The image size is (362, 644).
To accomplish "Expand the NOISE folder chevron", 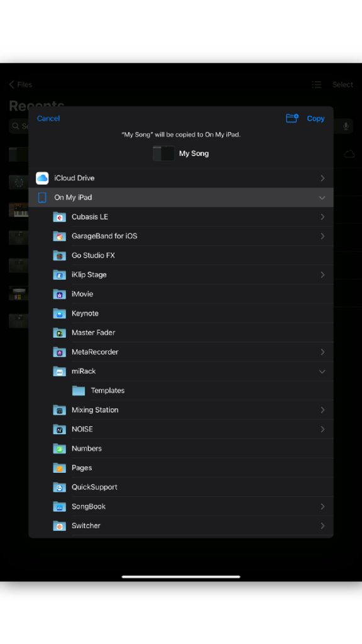I will 322,429.
